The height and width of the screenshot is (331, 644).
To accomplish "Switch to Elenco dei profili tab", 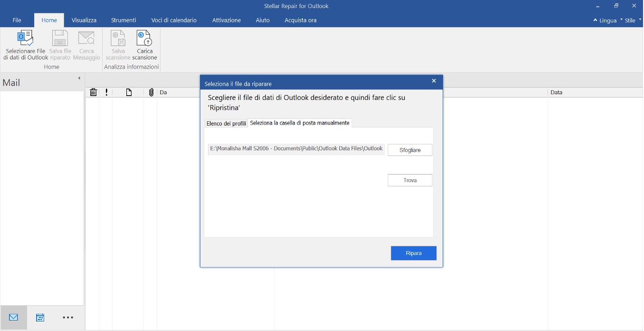I will [x=226, y=123].
